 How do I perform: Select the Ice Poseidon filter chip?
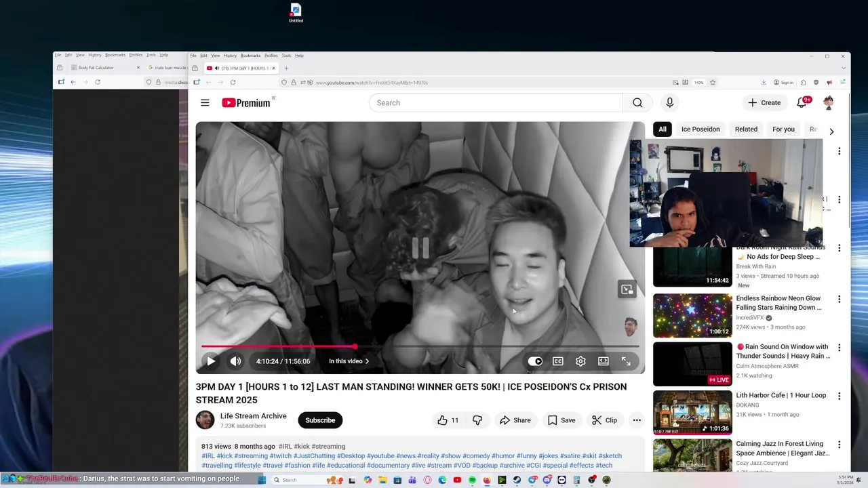coord(701,129)
